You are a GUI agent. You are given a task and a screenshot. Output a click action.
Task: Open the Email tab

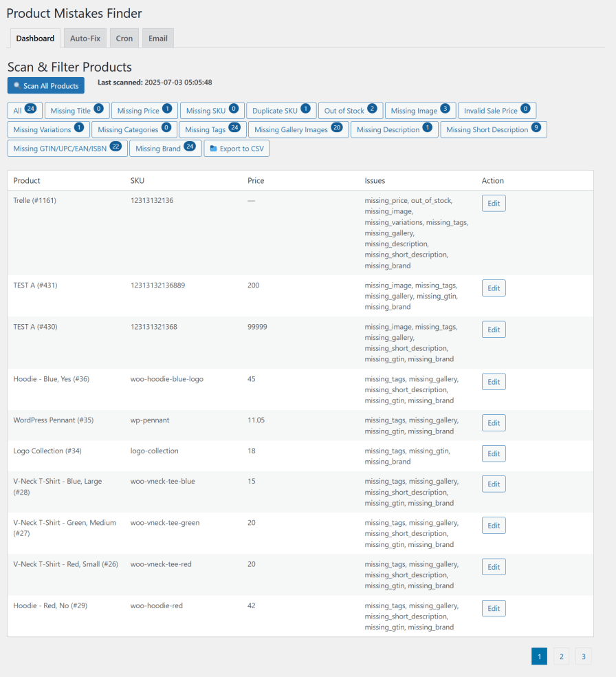coord(157,39)
